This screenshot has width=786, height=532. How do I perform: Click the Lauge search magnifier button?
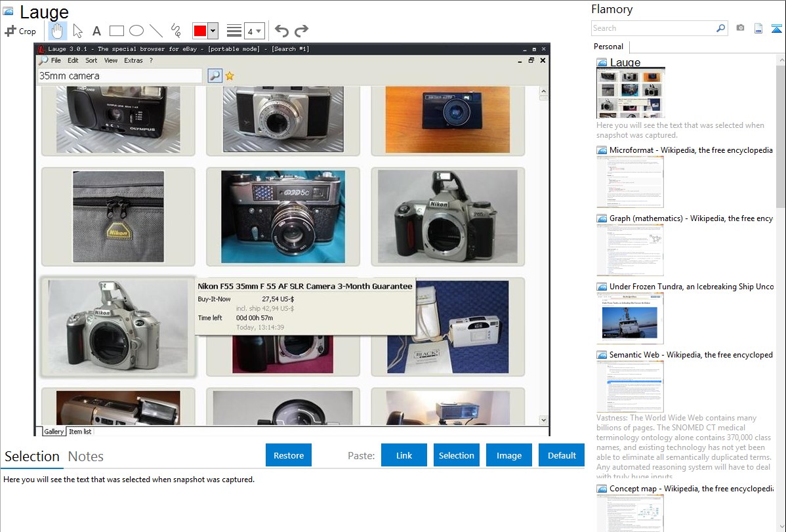215,75
